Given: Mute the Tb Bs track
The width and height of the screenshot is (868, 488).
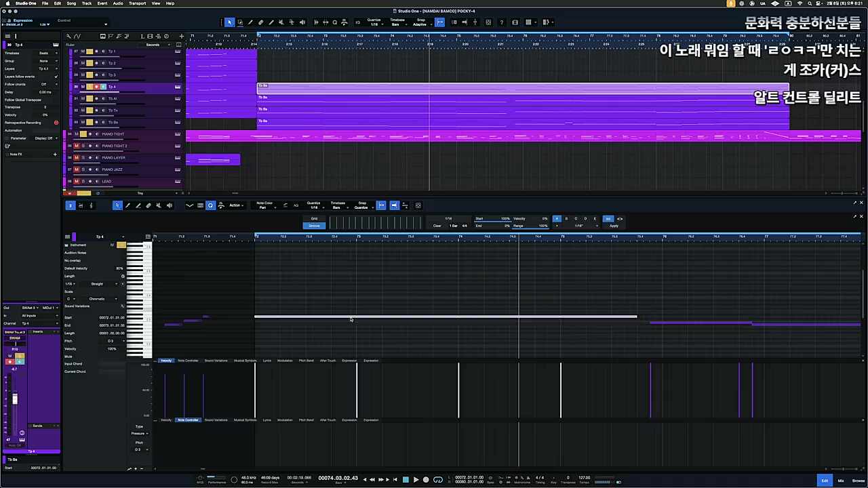Looking at the screenshot, I should [x=83, y=122].
